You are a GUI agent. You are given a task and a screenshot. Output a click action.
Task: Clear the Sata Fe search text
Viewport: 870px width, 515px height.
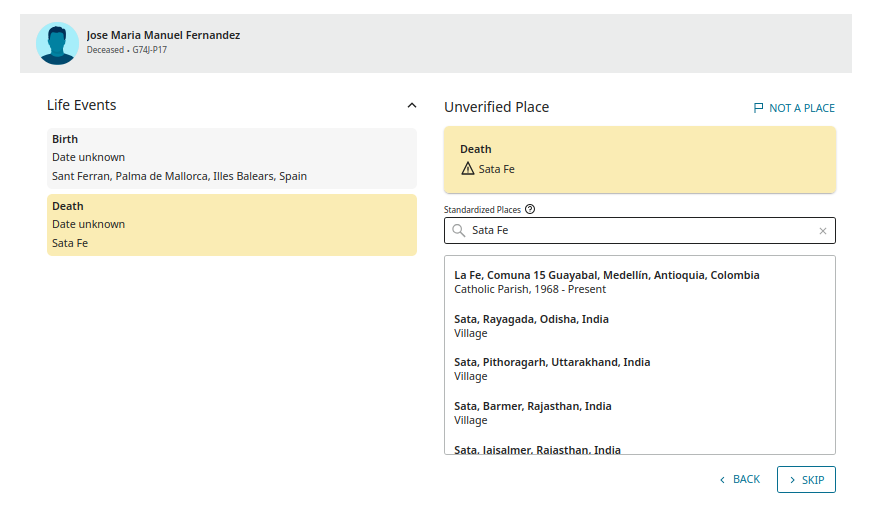pos(823,231)
